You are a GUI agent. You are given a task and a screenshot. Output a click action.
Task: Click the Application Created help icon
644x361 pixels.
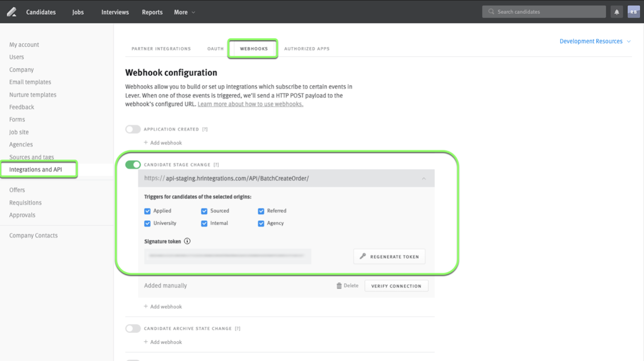(205, 129)
